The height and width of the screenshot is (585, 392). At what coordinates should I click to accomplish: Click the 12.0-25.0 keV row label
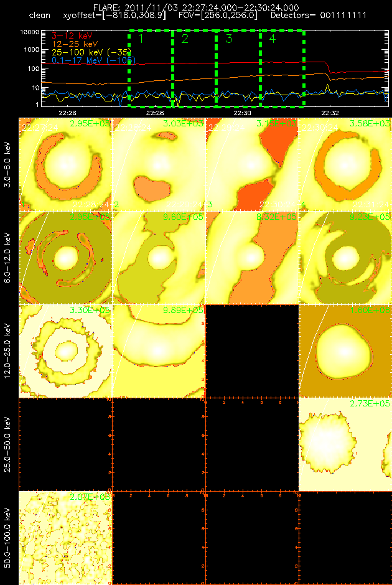click(x=8, y=351)
